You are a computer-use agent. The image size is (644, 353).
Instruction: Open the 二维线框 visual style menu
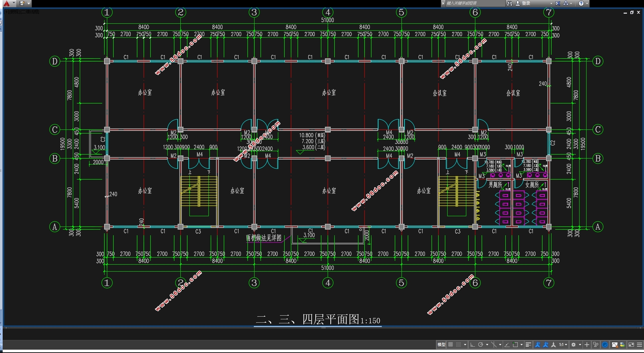point(30,12)
